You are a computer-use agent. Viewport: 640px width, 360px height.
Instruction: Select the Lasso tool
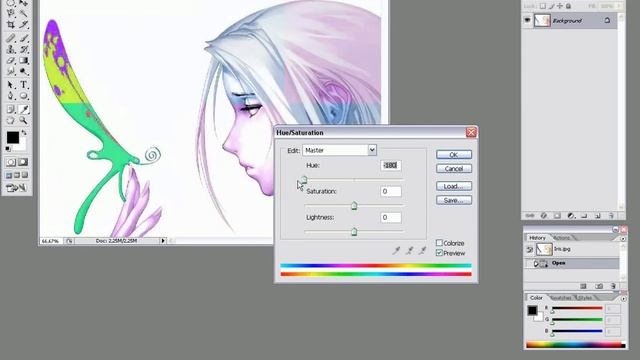11,13
